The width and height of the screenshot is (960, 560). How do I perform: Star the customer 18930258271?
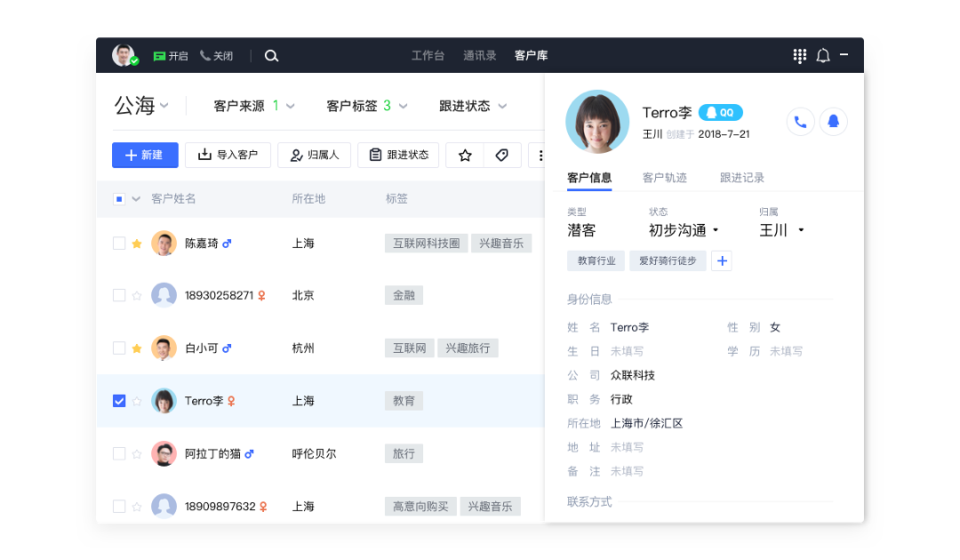[137, 296]
